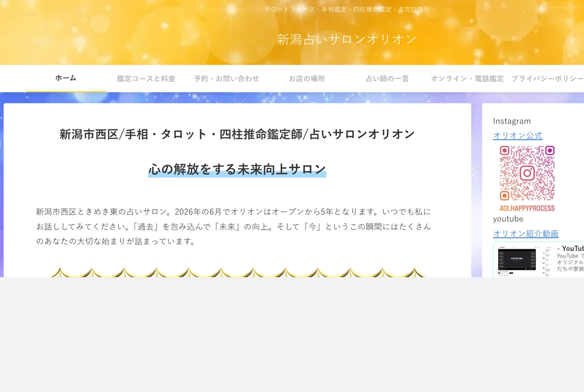Open the お店の場所 menu item
The height and width of the screenshot is (392, 584).
(x=307, y=78)
